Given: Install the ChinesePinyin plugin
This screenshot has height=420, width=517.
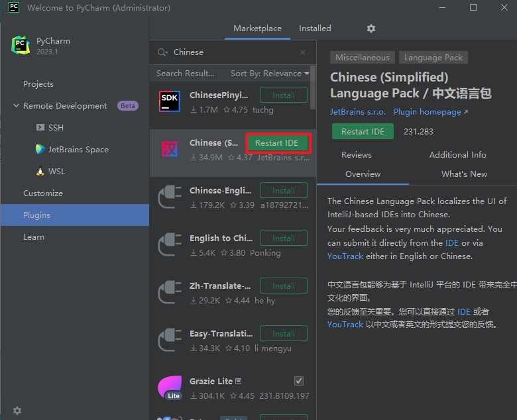Looking at the screenshot, I should (284, 95).
